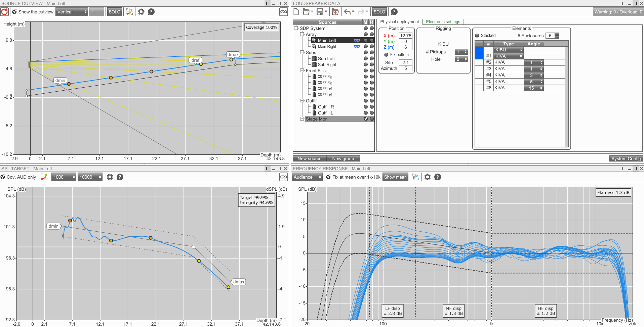The image size is (644, 327).
Task: Open the 10000 frequency dropdown in SPL Target
Action: (x=90, y=177)
